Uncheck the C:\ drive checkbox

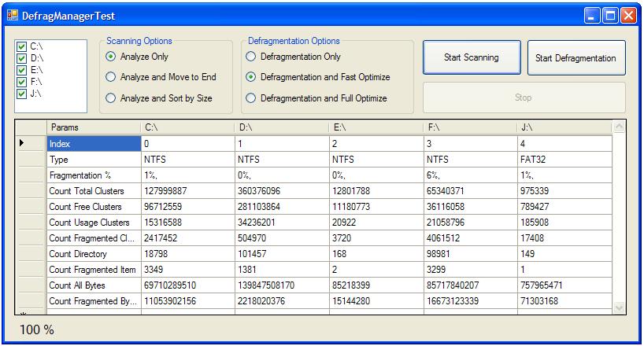coord(22,47)
